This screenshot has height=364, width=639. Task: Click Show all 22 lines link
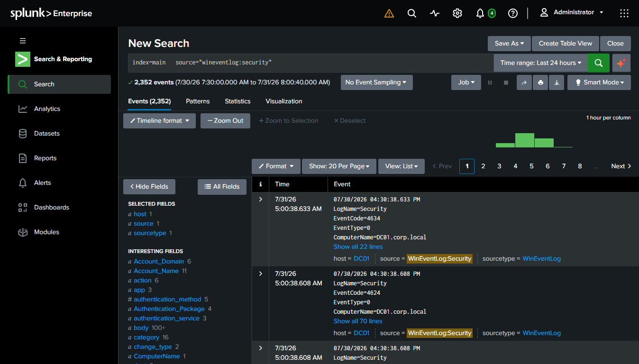[358, 247]
